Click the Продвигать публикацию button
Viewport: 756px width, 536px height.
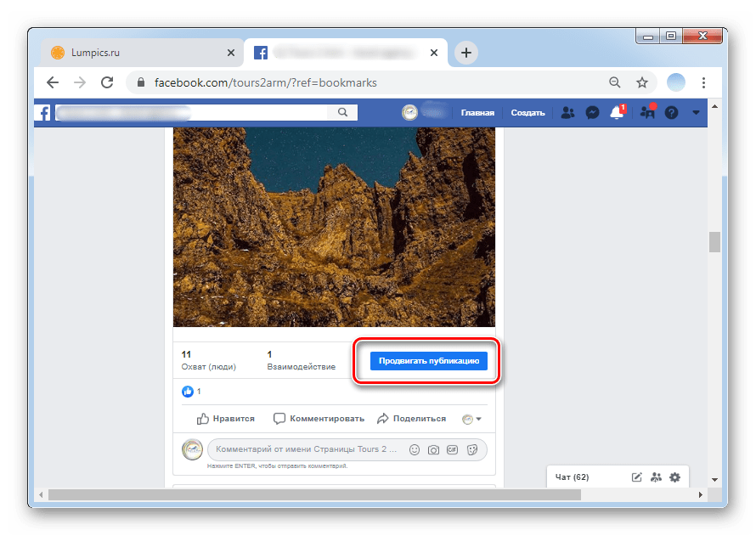point(429,361)
